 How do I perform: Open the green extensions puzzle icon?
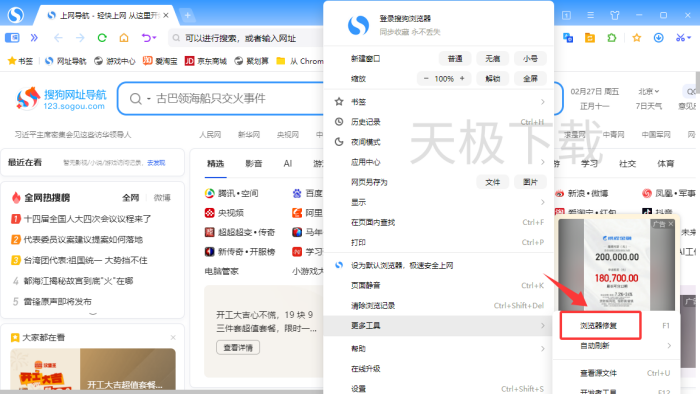[612, 38]
